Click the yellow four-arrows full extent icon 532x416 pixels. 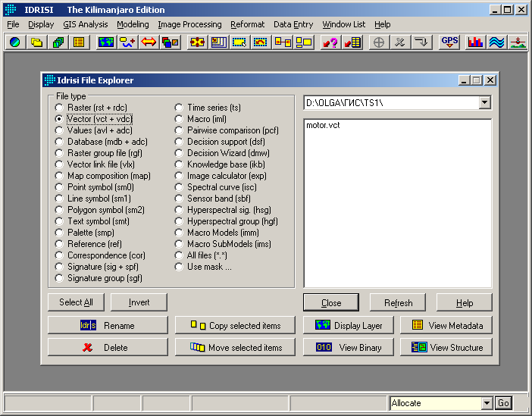[x=197, y=42]
